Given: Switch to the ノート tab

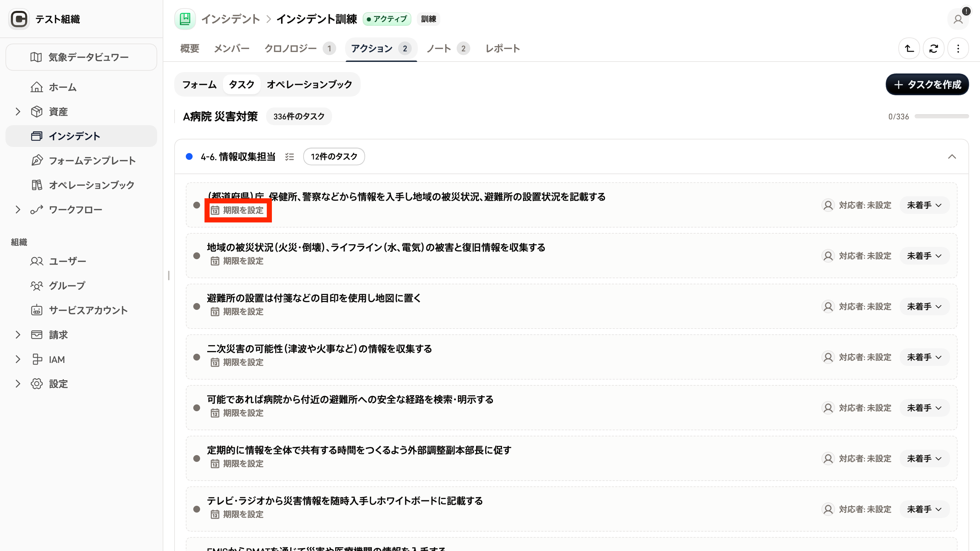Looking at the screenshot, I should 448,48.
